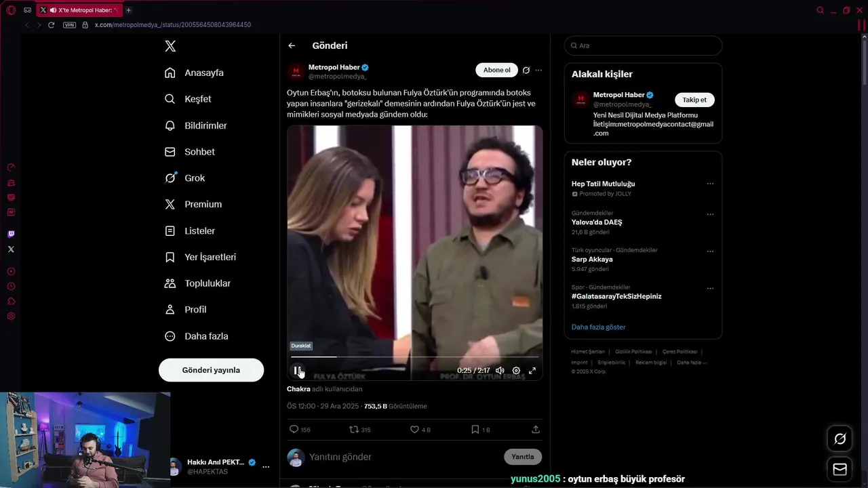Viewport: 868px width, 488px height.
Task: Open Yalova'da DAEŞ trend
Action: coord(597,222)
